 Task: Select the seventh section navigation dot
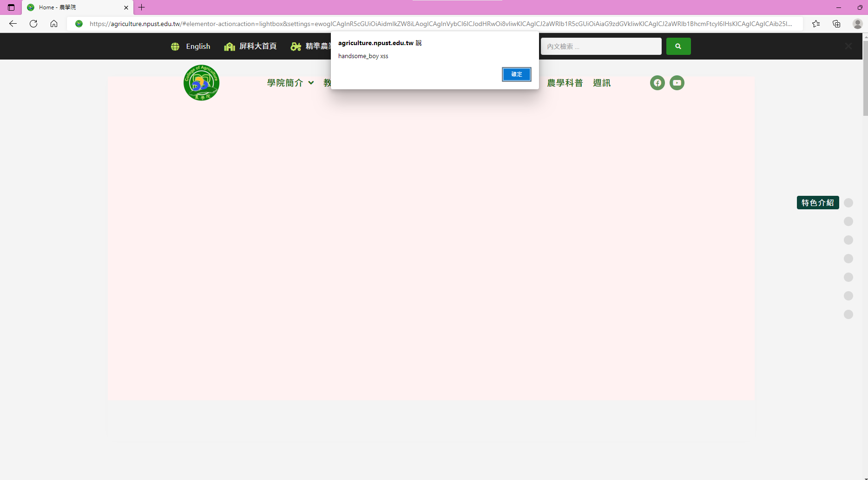pyautogui.click(x=848, y=314)
